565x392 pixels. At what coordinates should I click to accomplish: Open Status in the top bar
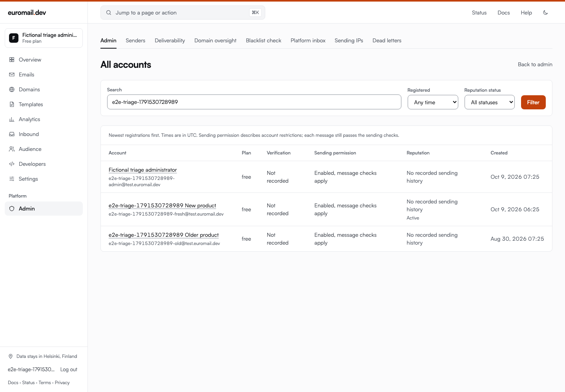click(x=479, y=13)
